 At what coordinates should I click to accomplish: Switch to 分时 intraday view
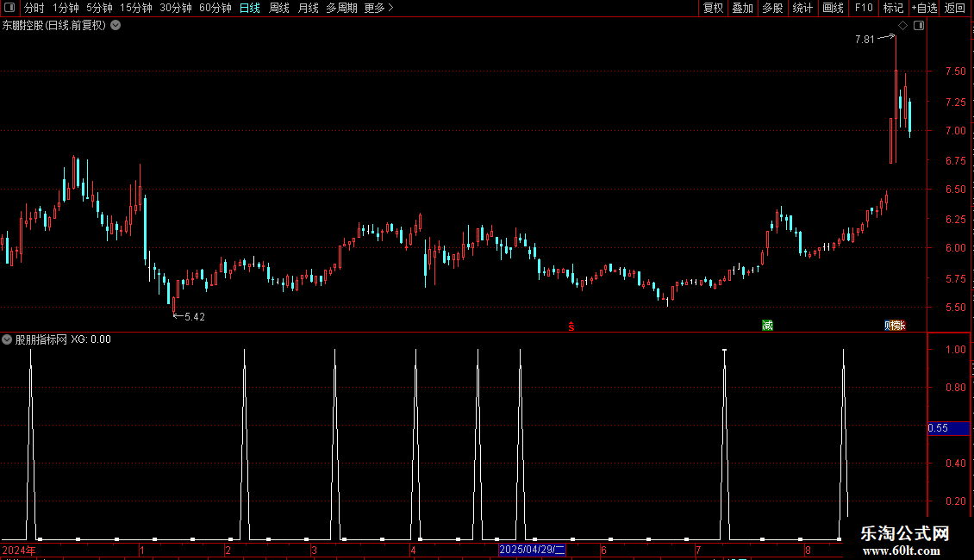[34, 8]
